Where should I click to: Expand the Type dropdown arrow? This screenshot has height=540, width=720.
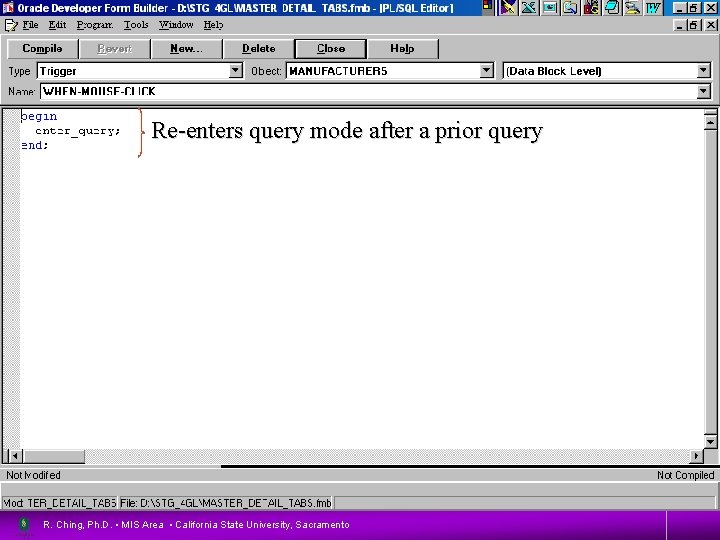coord(235,71)
